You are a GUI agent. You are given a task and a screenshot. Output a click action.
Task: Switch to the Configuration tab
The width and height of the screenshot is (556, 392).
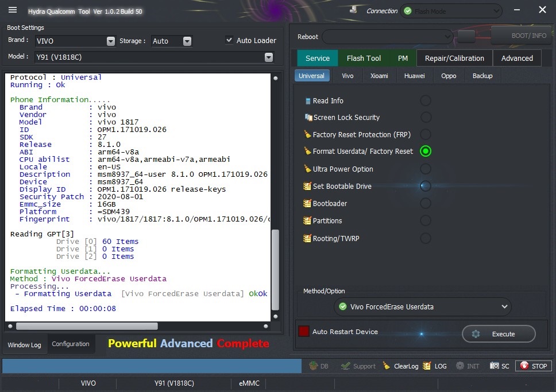coord(71,344)
